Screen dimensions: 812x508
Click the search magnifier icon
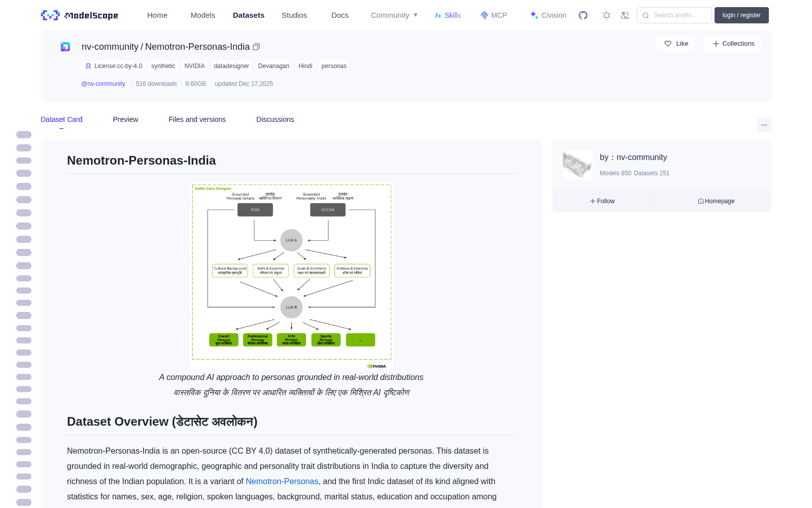pyautogui.click(x=646, y=15)
